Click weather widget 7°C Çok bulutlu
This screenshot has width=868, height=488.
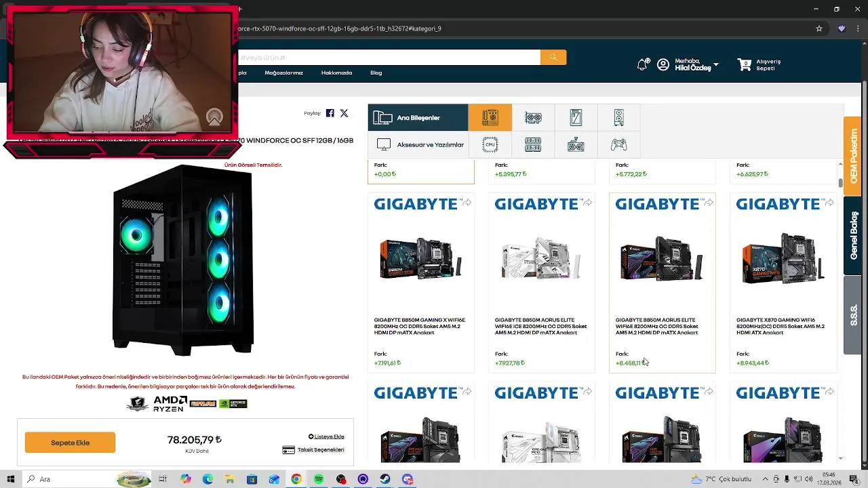pyautogui.click(x=722, y=479)
